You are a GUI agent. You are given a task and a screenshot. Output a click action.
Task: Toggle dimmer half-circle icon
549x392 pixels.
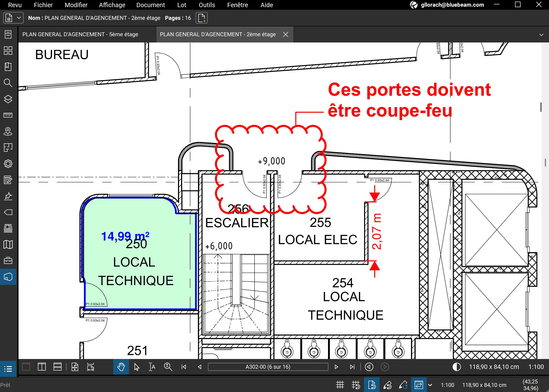click(x=457, y=367)
